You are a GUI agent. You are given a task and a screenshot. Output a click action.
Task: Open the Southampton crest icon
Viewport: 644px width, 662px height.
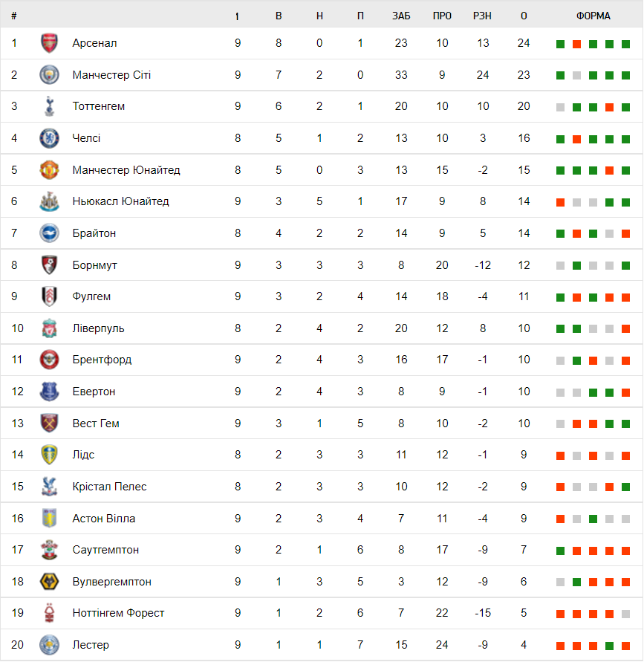[x=49, y=550]
